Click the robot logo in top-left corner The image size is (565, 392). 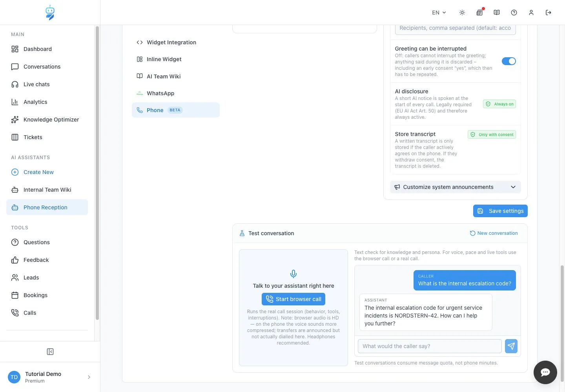click(x=50, y=13)
